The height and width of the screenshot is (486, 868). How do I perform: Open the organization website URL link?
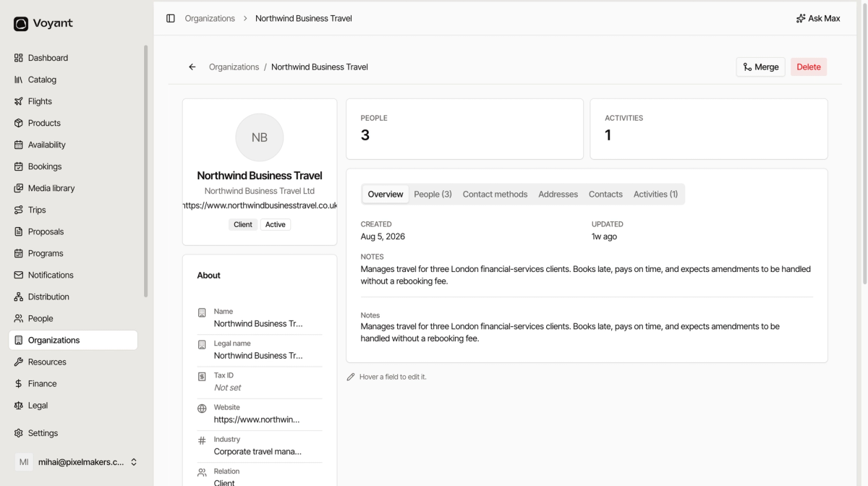(260, 205)
